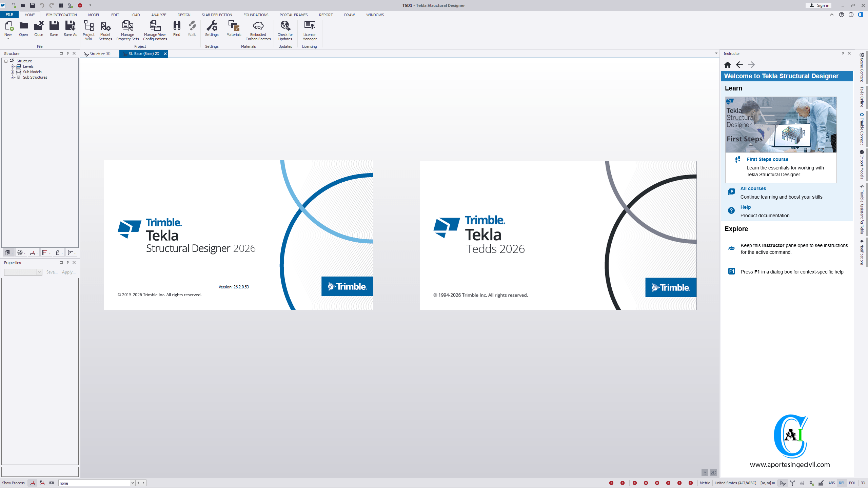Toggle REL coordinate mode
868x488 pixels.
[842, 483]
